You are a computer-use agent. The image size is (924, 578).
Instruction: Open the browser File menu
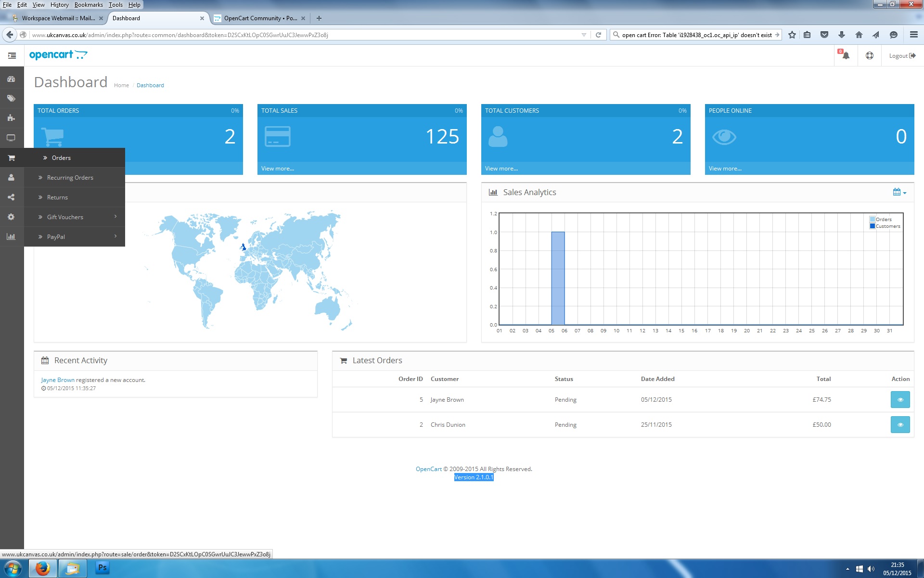pyautogui.click(x=7, y=5)
